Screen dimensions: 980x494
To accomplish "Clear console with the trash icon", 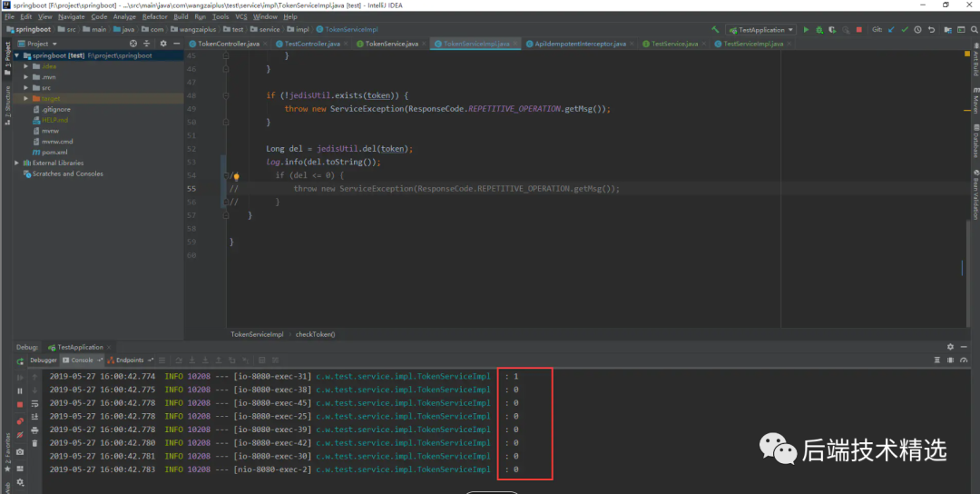I will [34, 443].
